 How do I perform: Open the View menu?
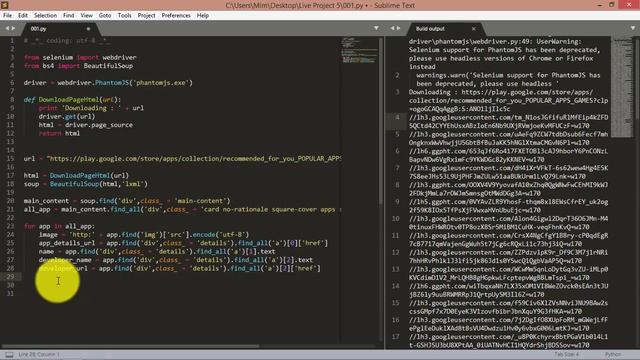click(x=87, y=16)
